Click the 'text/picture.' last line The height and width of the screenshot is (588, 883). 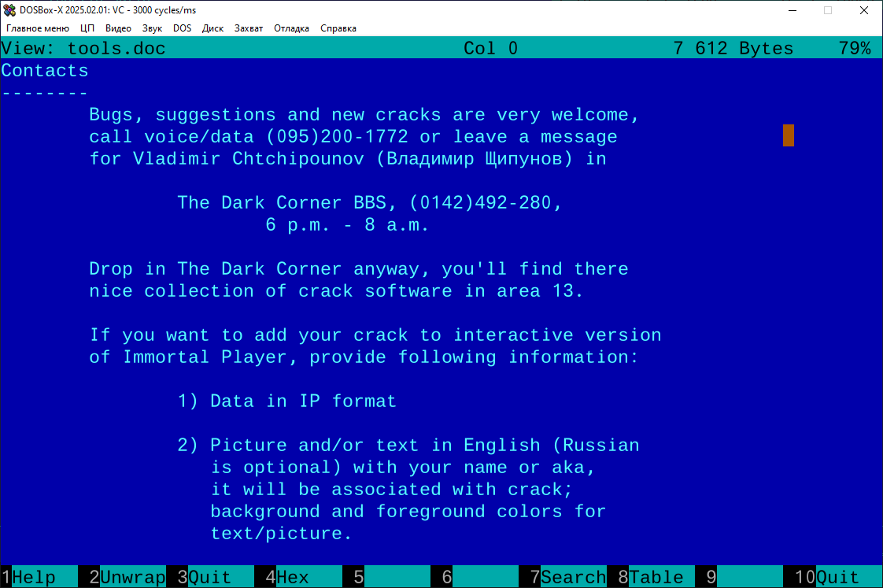tap(282, 534)
